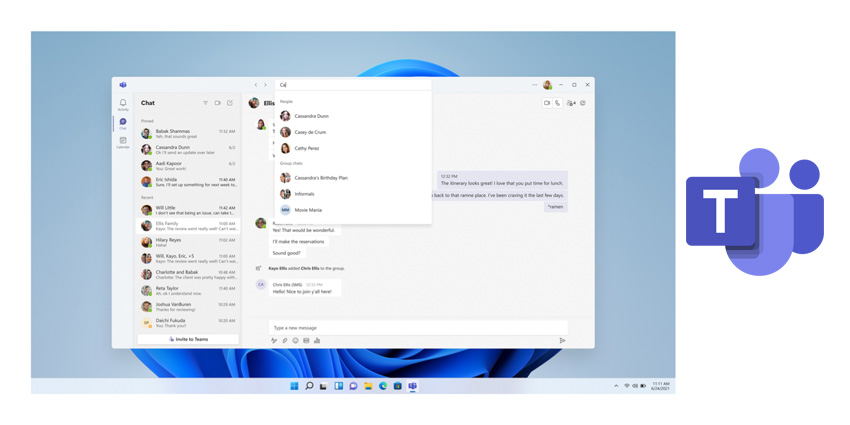
Task: Go back using the left chevron
Action: [256, 85]
